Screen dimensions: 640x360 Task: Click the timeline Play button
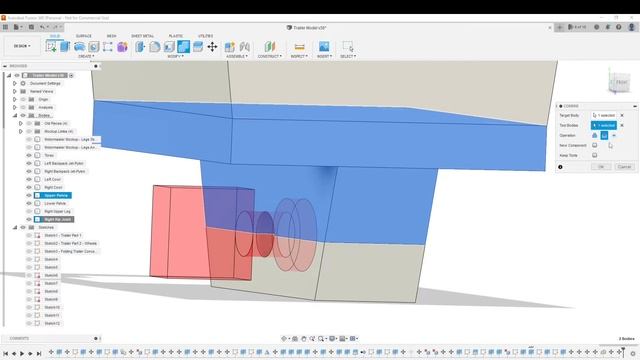tap(22, 353)
